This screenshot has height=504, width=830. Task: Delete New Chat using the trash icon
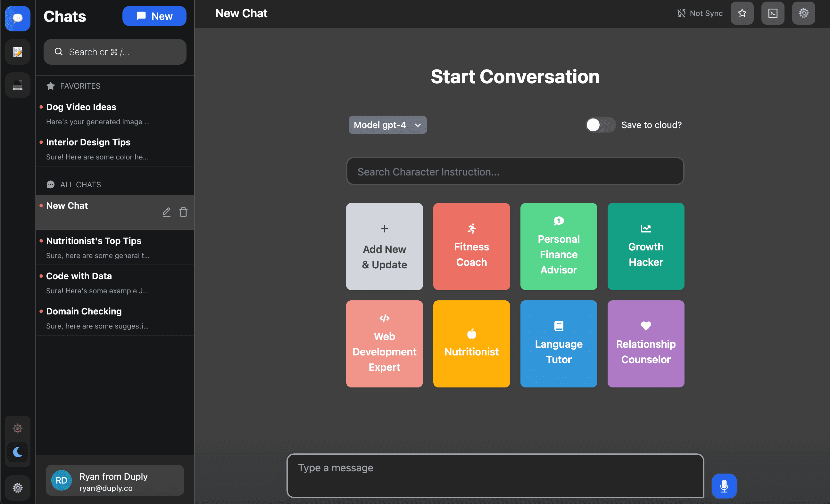click(x=183, y=212)
